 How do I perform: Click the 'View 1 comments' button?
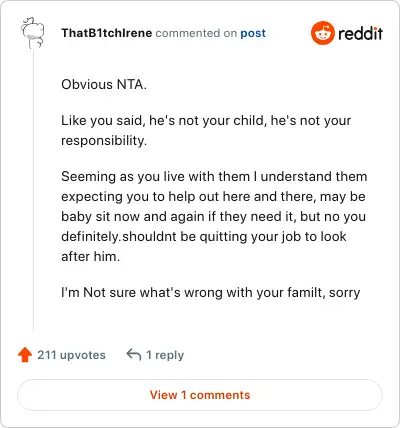click(x=200, y=395)
